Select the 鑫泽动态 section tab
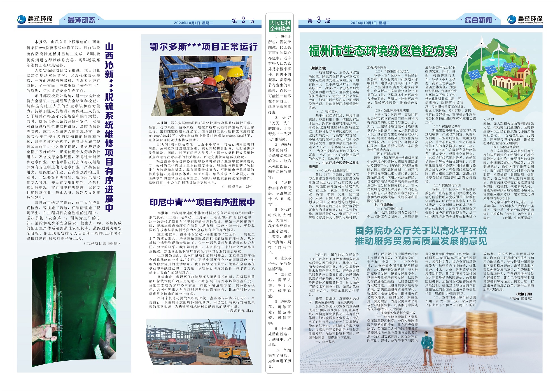This screenshot has width=560, height=392. [x=81, y=20]
